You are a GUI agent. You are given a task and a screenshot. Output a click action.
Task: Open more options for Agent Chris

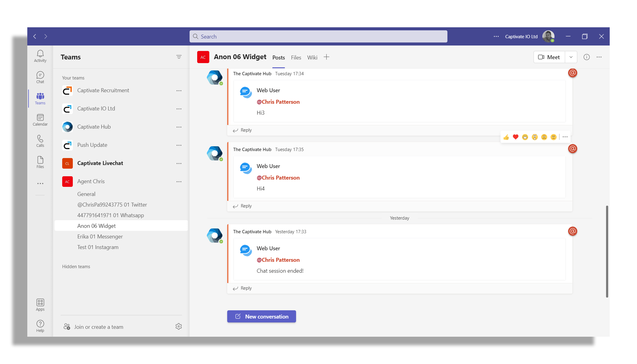pyautogui.click(x=179, y=182)
